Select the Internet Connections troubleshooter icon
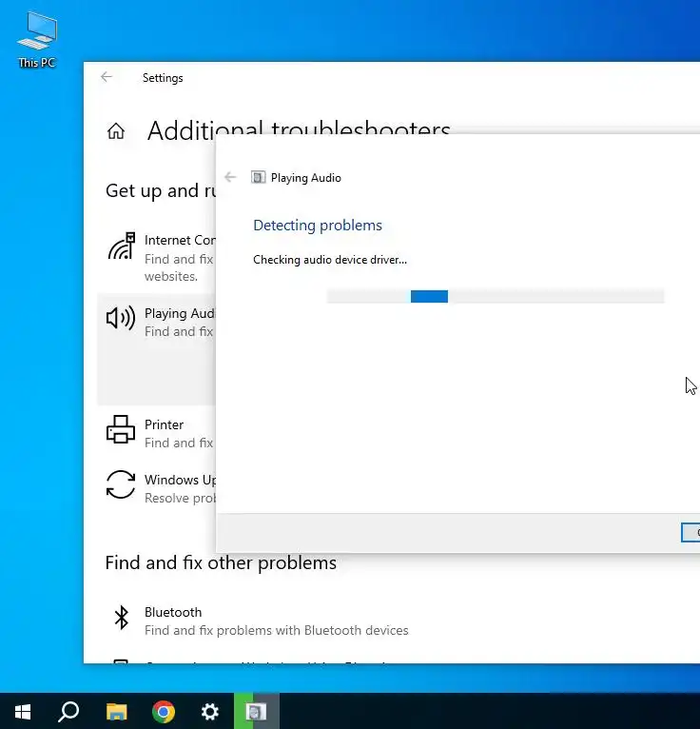This screenshot has height=729, width=700. point(121,246)
